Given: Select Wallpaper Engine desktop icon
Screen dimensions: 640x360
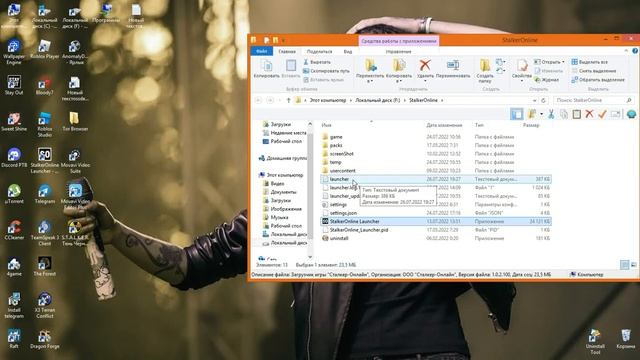Looking at the screenshot, I should (x=14, y=52).
